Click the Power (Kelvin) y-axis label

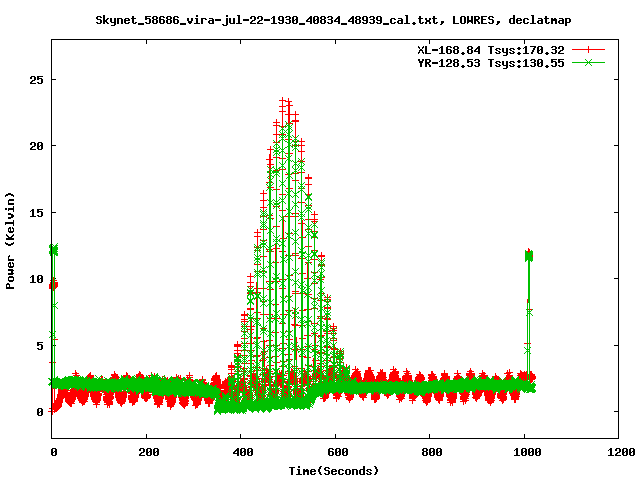click(x=10, y=241)
